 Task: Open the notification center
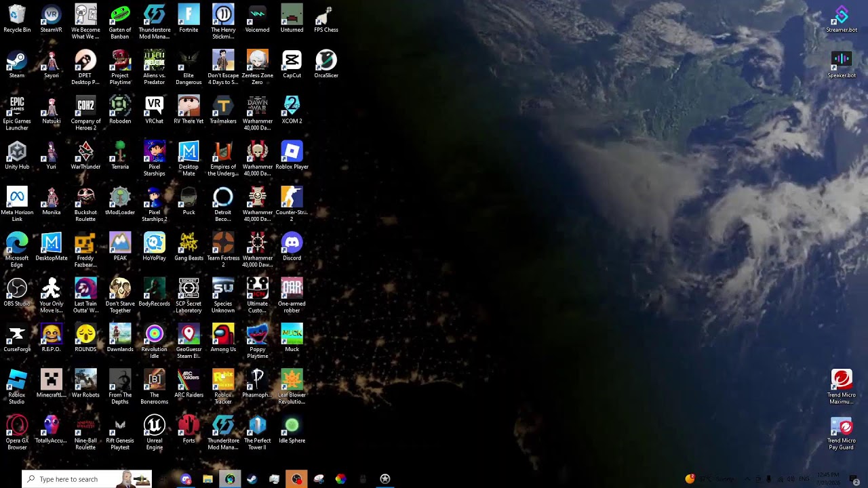tap(854, 479)
